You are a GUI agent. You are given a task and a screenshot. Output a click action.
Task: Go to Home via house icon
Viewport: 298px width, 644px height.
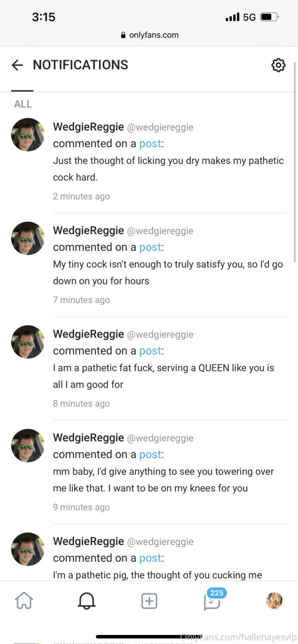click(x=24, y=601)
